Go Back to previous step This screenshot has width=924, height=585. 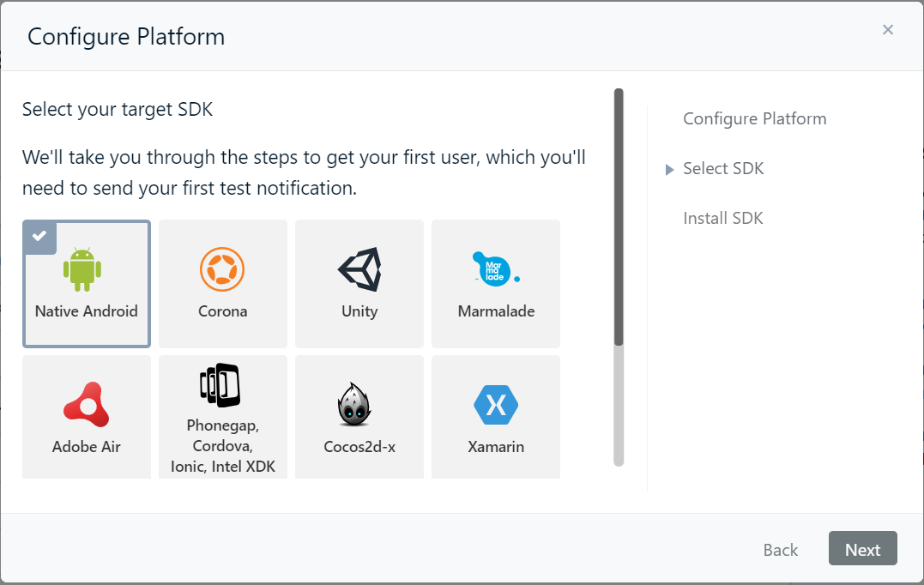[780, 550]
